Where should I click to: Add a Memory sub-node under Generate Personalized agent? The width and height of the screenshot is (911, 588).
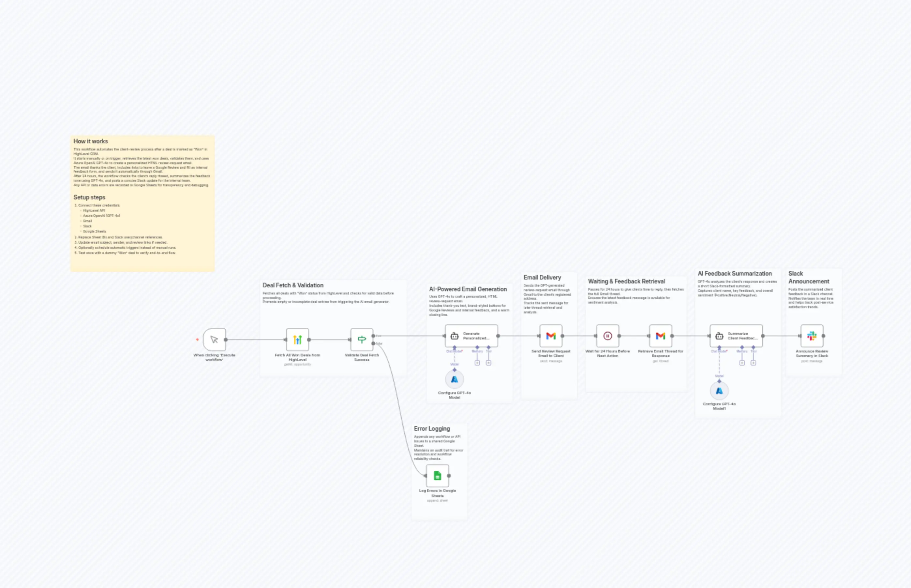(477, 362)
